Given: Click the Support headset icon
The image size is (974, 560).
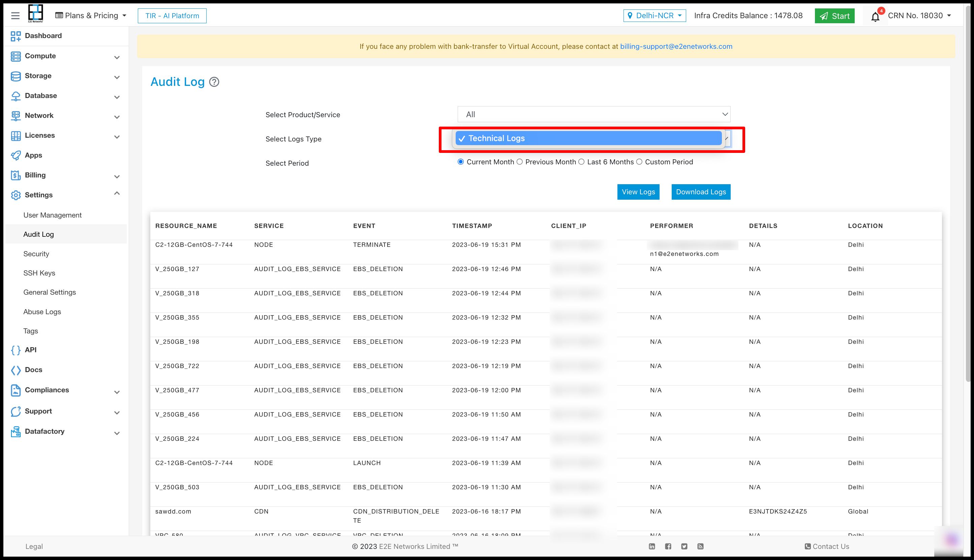Looking at the screenshot, I should point(16,411).
